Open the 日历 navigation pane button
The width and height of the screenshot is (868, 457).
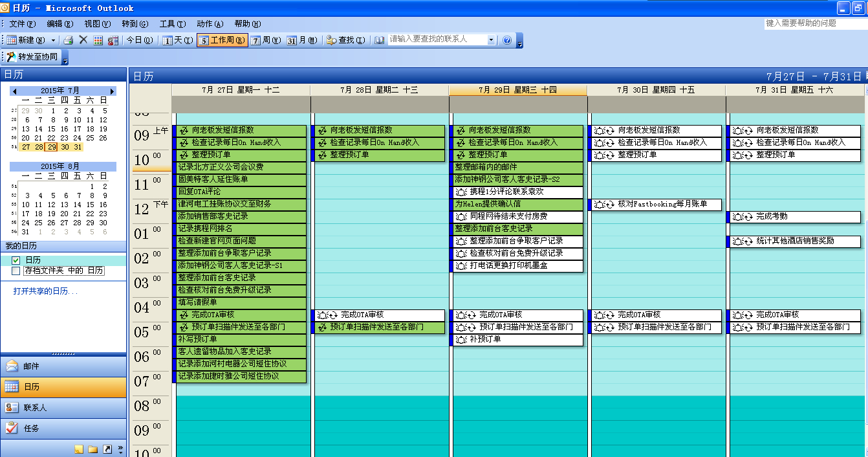(x=63, y=387)
